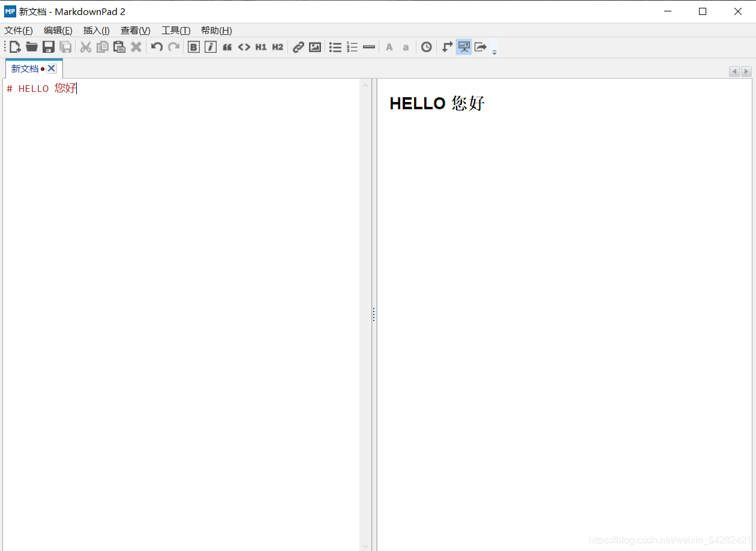The image size is (756, 551).
Task: Click the export document icon
Action: click(481, 47)
